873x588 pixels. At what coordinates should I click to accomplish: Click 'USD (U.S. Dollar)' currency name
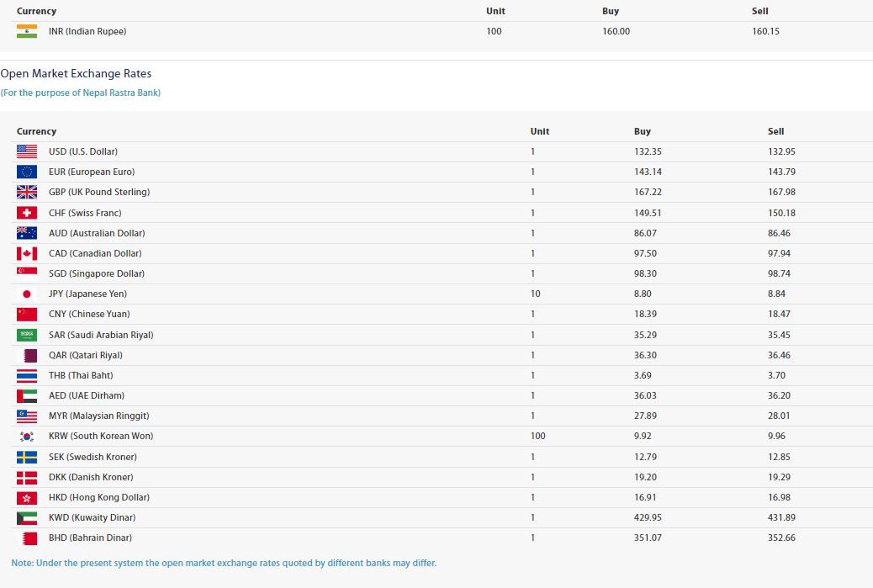pyautogui.click(x=83, y=151)
